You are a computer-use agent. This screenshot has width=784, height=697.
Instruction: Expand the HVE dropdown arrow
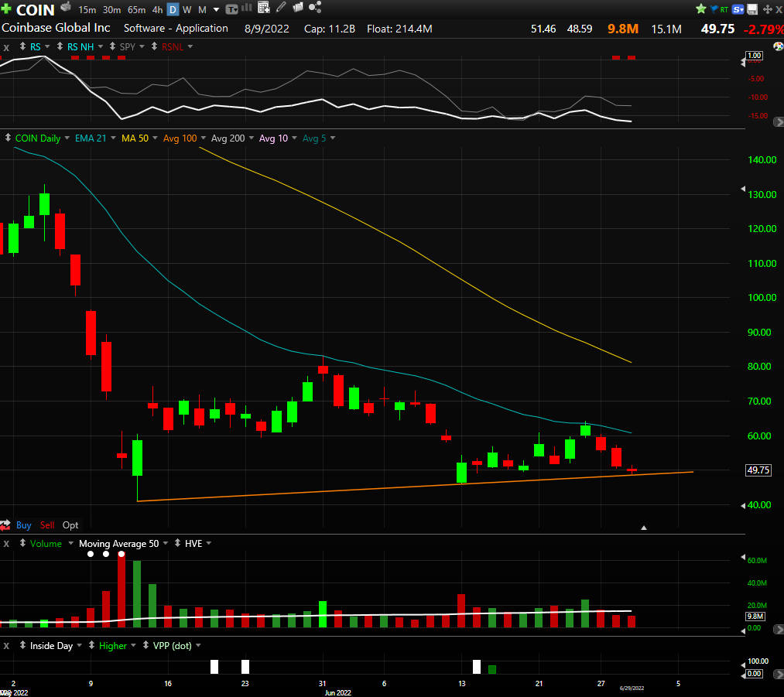point(208,543)
